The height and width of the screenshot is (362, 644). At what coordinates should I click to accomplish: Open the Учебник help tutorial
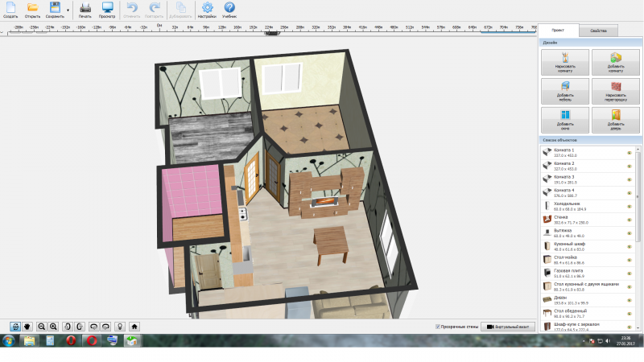(229, 8)
